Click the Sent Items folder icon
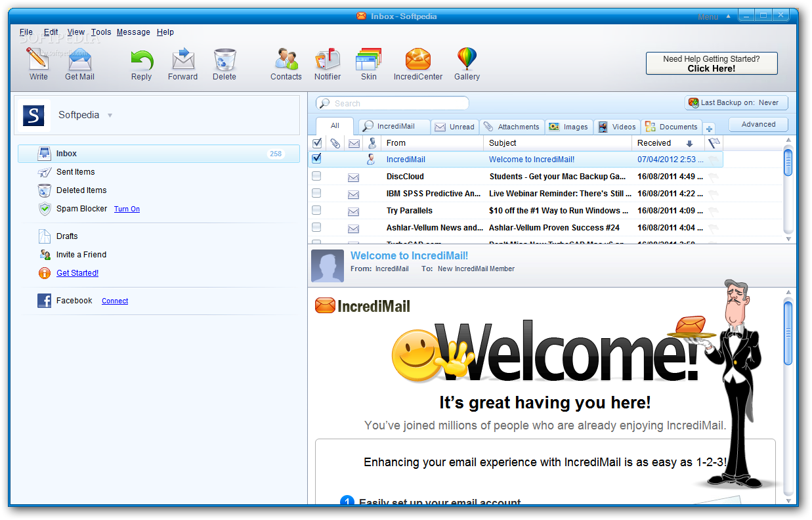The image size is (812, 520). 44,172
